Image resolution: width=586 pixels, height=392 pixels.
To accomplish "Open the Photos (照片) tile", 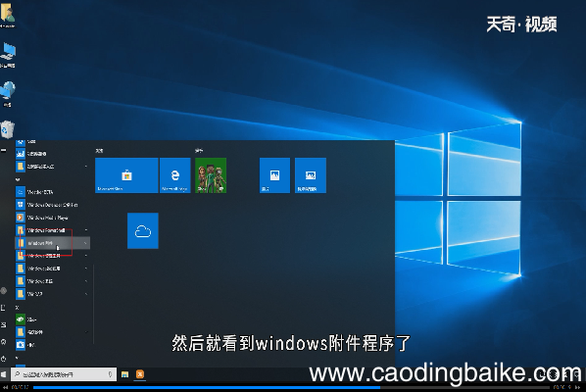I will click(274, 175).
